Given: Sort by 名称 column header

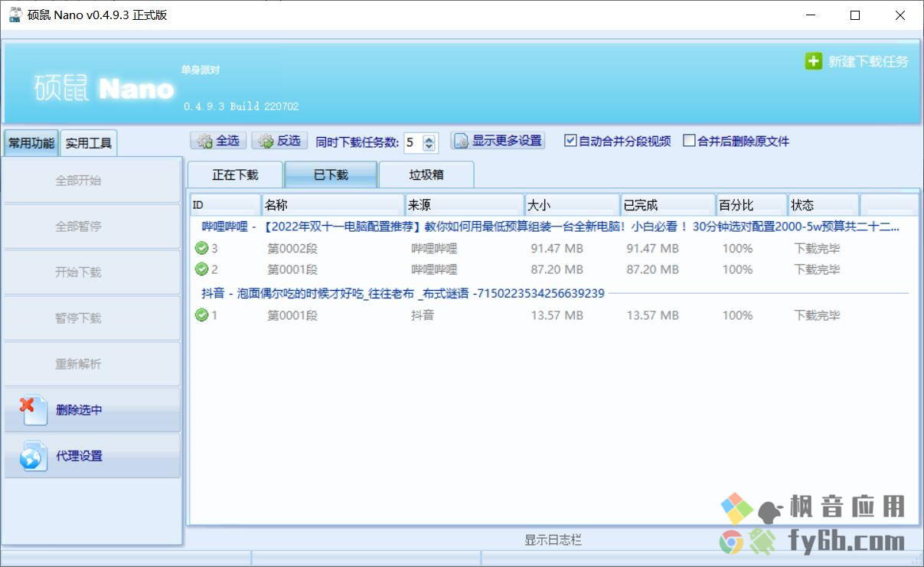Looking at the screenshot, I should 333,205.
